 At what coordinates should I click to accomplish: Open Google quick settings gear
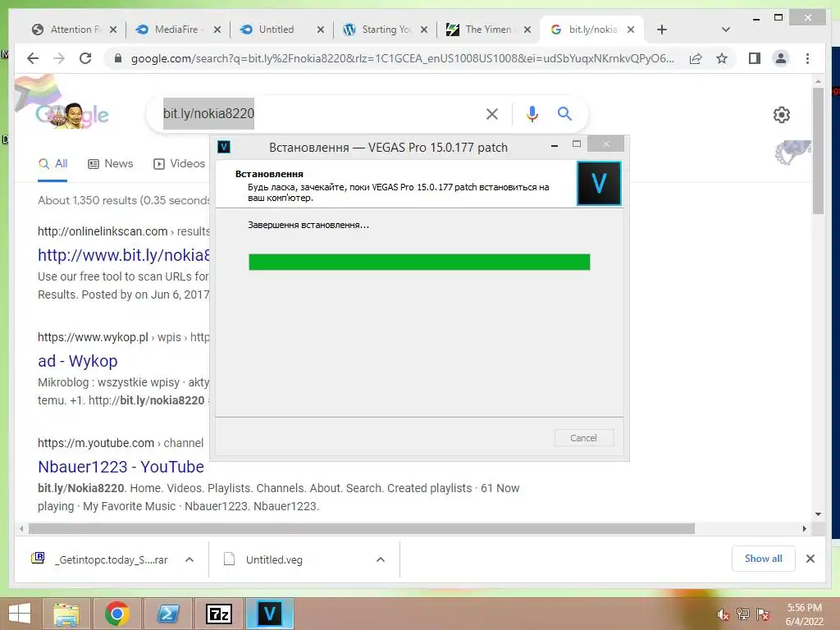click(782, 114)
